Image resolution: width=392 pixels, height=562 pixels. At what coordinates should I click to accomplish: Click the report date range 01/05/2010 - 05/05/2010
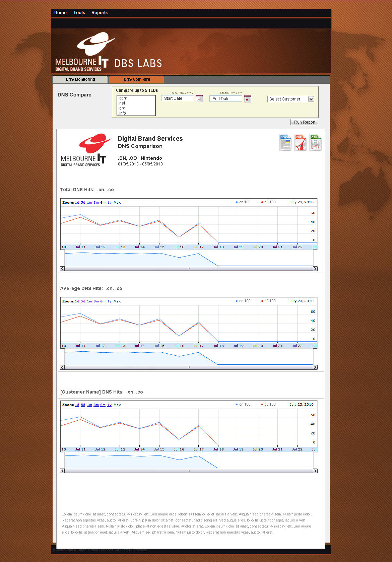[140, 164]
